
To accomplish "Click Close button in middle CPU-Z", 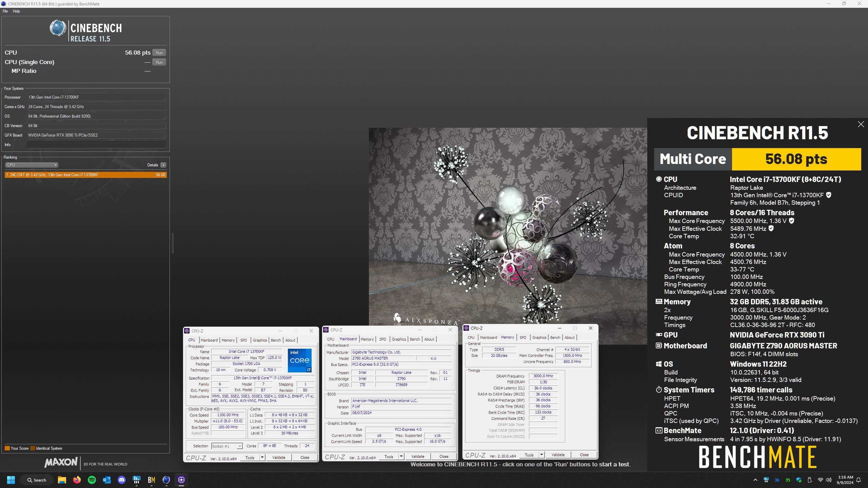I will 444,456.
